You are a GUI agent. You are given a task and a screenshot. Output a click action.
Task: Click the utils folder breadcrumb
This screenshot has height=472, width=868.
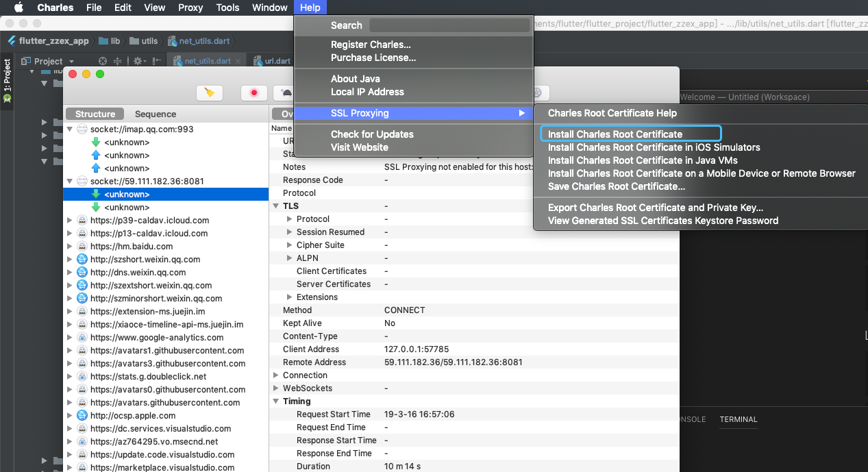143,40
